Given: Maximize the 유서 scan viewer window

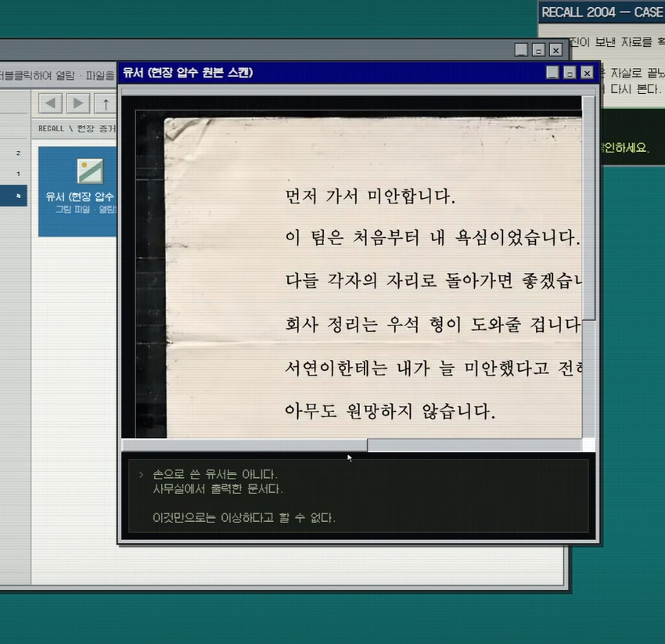Looking at the screenshot, I should (x=570, y=73).
